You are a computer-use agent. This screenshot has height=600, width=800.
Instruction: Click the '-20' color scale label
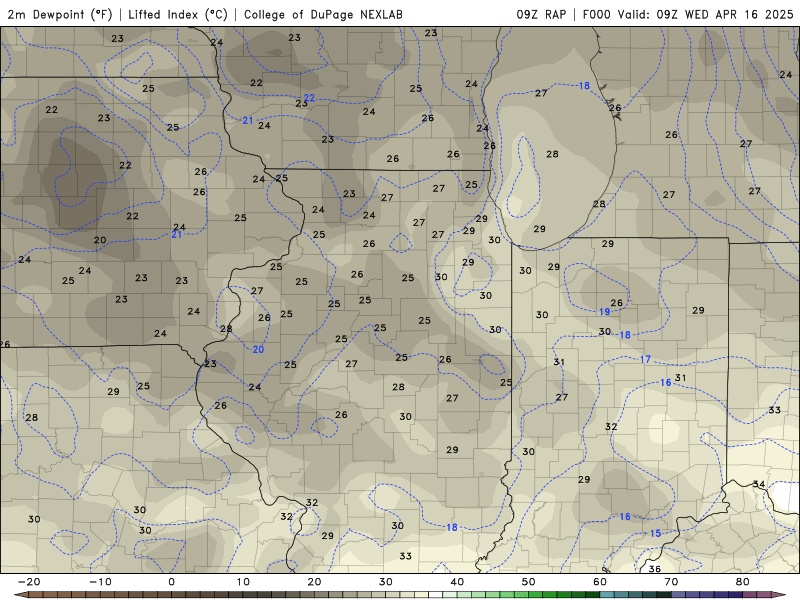[x=29, y=582]
